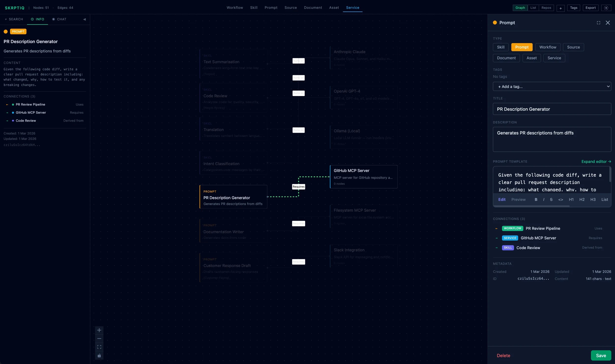Toggle the theme with the sun icon
The width and height of the screenshot is (615, 364).
(606, 8)
